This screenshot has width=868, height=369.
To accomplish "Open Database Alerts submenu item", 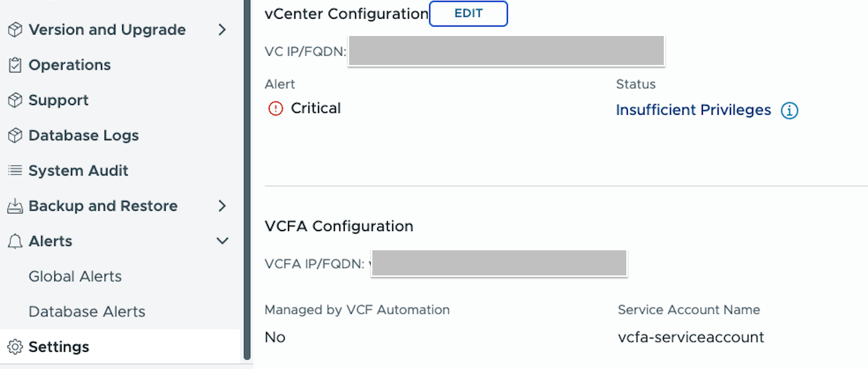I will pos(87,312).
